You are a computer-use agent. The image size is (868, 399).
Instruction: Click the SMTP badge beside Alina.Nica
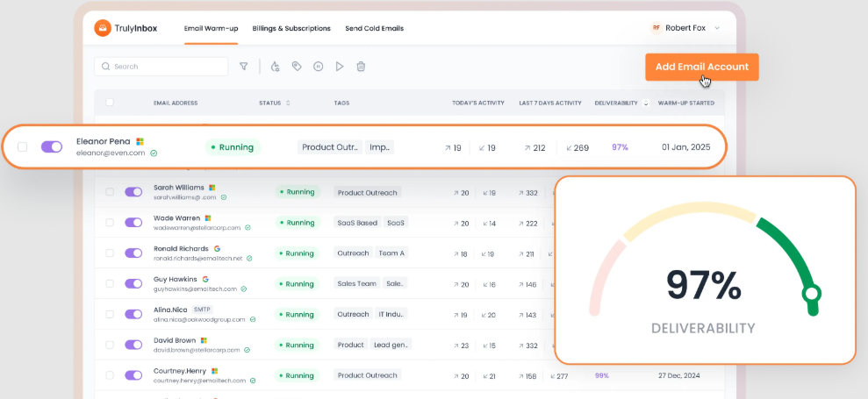pyautogui.click(x=202, y=310)
